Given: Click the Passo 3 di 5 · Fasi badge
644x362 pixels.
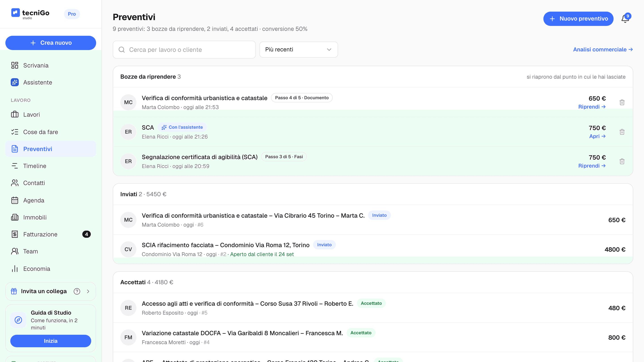Looking at the screenshot, I should click(x=284, y=157).
